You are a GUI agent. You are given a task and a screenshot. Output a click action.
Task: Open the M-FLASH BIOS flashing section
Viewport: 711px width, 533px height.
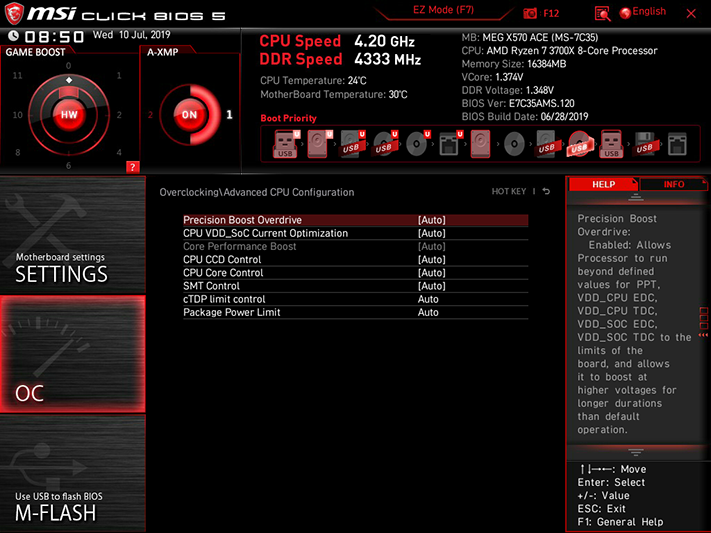point(73,474)
